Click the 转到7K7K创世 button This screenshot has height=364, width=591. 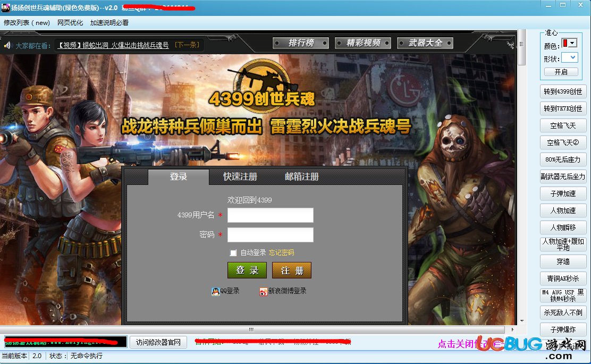pos(563,108)
